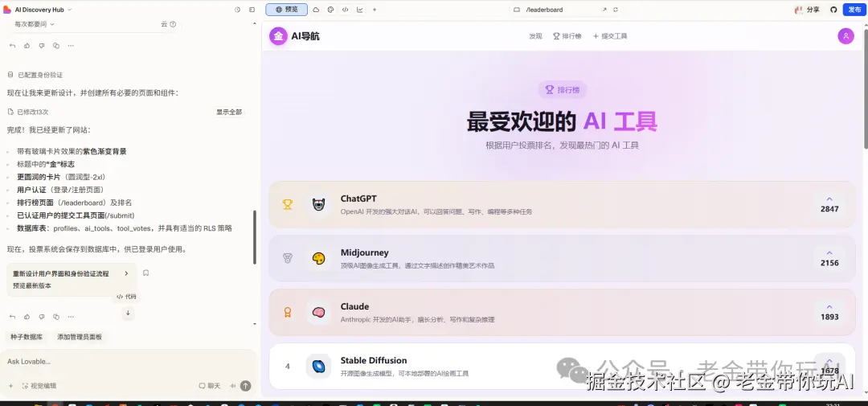The width and height of the screenshot is (868, 406).
Task: Like the upper message with thumbs up
Action: [27, 45]
